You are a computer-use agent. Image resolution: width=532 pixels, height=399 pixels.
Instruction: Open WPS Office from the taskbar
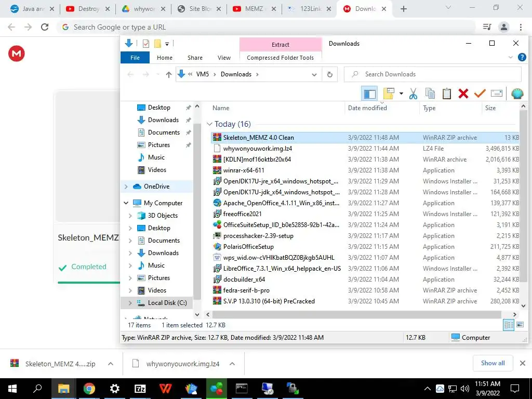click(x=165, y=389)
